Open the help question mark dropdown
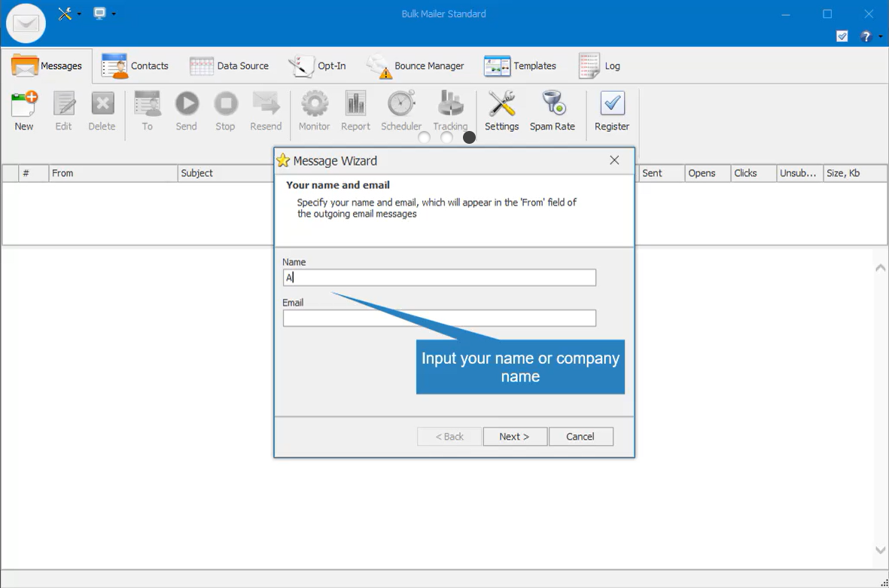 [x=870, y=36]
